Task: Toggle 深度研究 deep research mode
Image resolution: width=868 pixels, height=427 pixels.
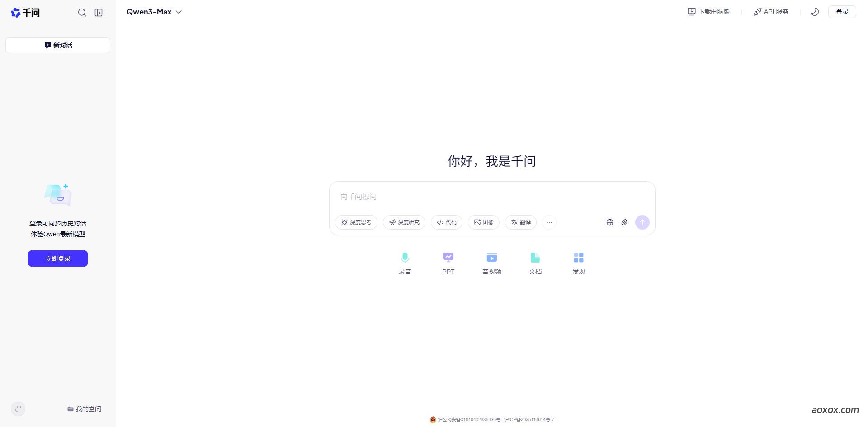Action: (404, 222)
